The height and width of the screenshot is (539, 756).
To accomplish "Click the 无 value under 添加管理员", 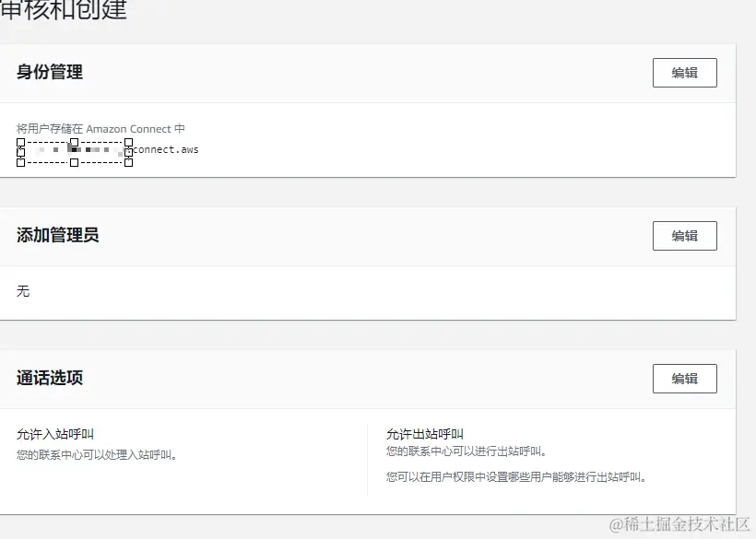I will pos(23,291).
